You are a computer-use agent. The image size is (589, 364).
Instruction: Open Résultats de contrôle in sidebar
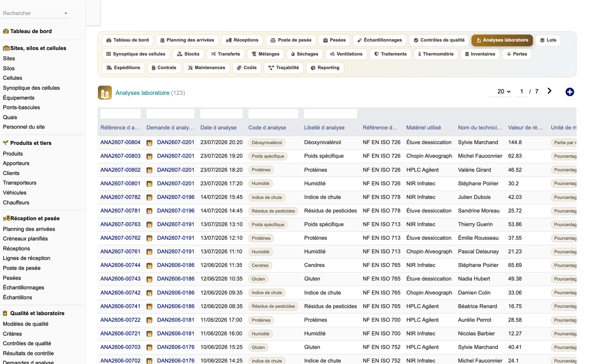tap(28, 353)
